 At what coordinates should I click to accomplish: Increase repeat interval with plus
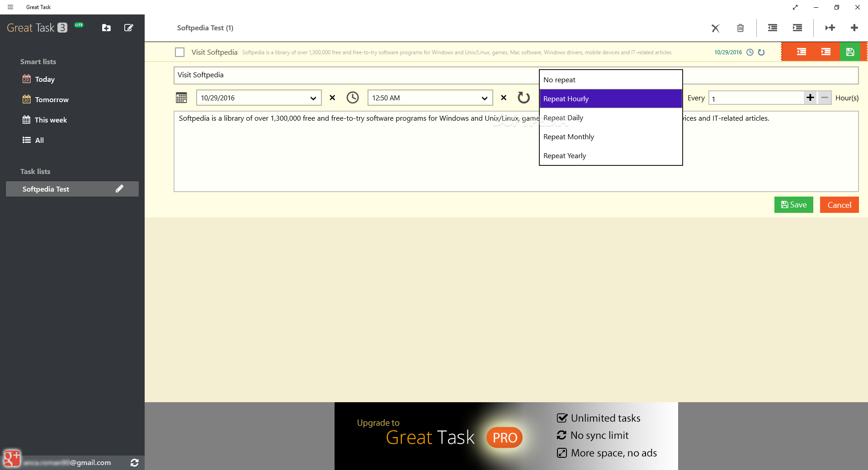(x=810, y=98)
